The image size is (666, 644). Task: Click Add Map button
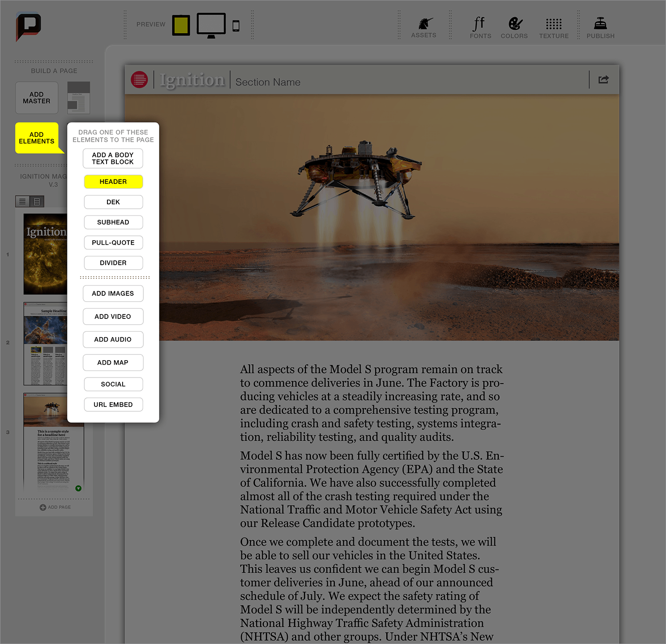point(113,362)
